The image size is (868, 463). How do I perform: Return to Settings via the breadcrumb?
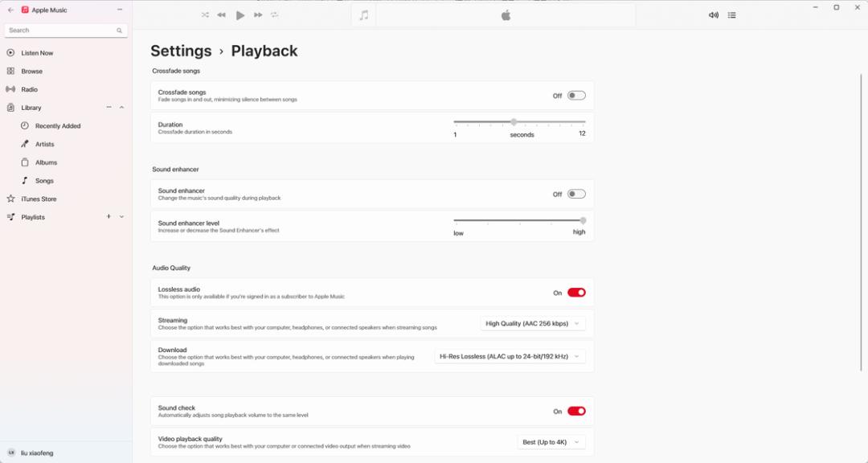tap(181, 51)
